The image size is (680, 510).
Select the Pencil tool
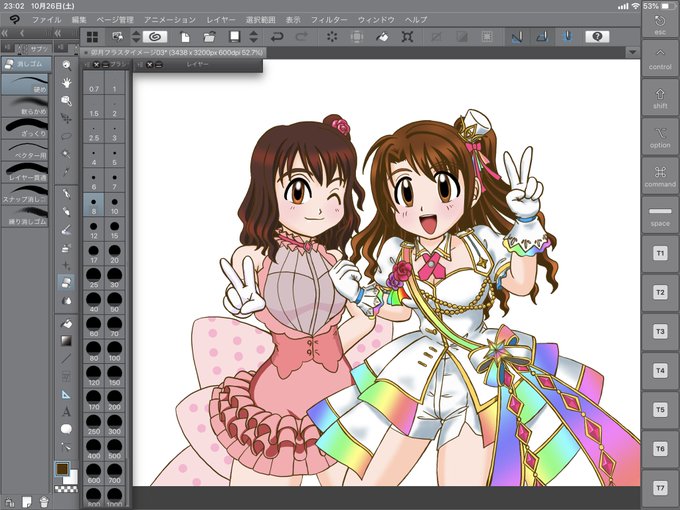point(66,211)
